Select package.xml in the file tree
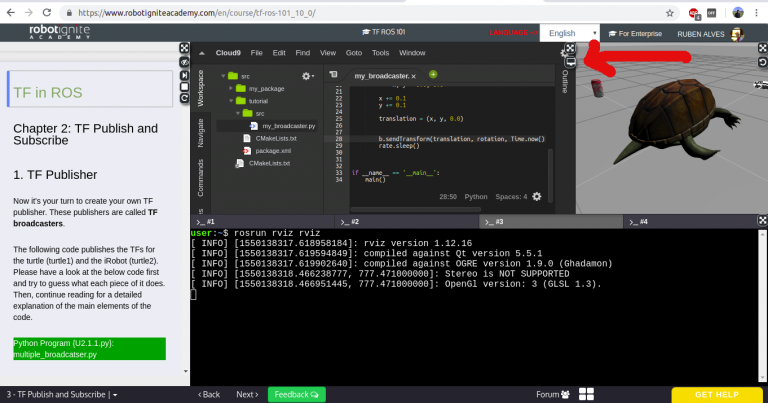Image resolution: width=768 pixels, height=403 pixels. click(x=273, y=151)
